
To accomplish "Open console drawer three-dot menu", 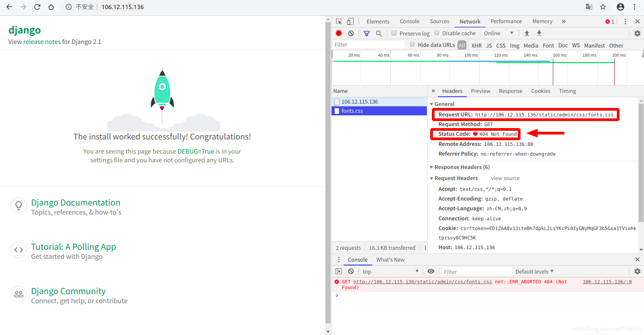I will click(x=339, y=260).
